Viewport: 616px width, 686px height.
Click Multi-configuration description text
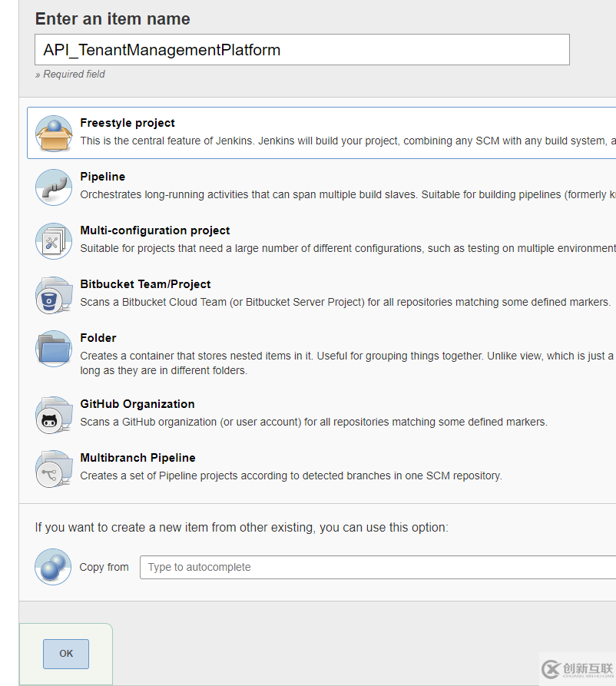[x=348, y=248]
